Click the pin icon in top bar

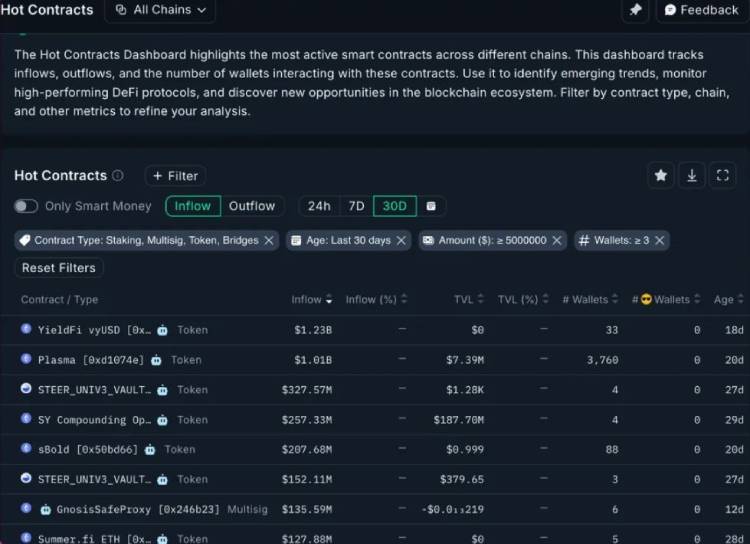(635, 10)
